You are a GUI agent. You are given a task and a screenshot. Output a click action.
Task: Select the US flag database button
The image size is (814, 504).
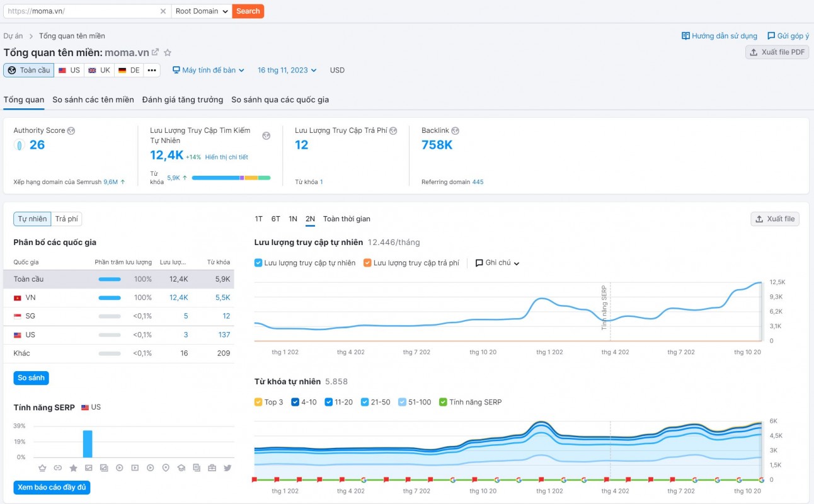(69, 71)
